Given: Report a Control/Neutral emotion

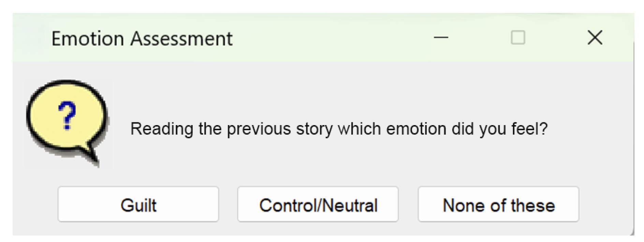Looking at the screenshot, I should 318,205.
